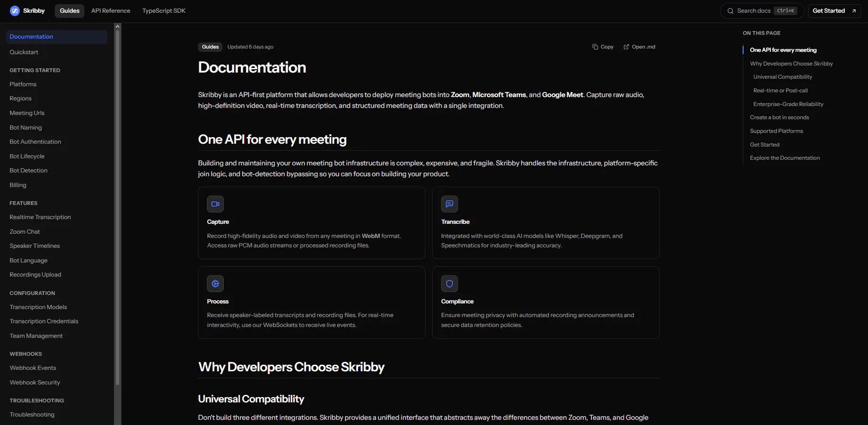Click the Get Started arrow icon

[854, 11]
